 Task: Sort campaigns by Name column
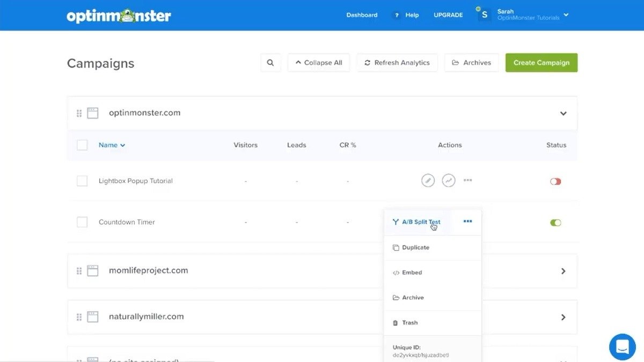[x=112, y=145]
